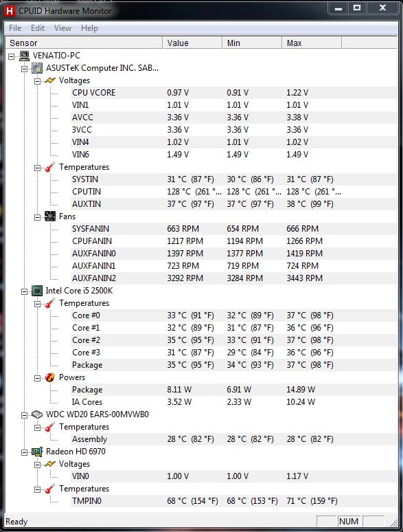Click the Value column header
The image size is (403, 532).
[x=192, y=43]
